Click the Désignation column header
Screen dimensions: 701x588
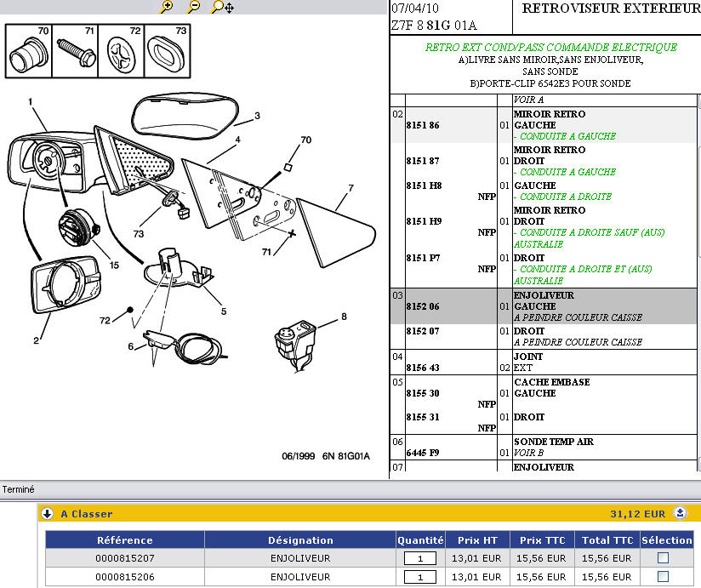[300, 539]
